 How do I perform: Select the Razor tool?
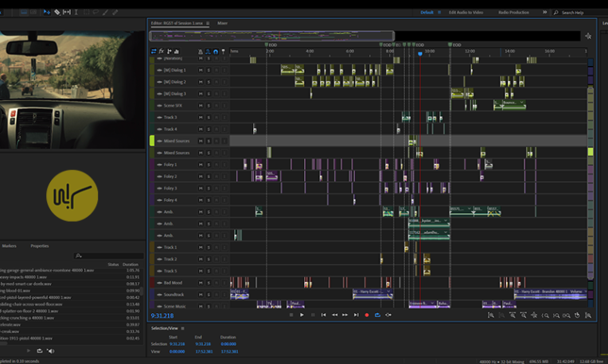(57, 12)
